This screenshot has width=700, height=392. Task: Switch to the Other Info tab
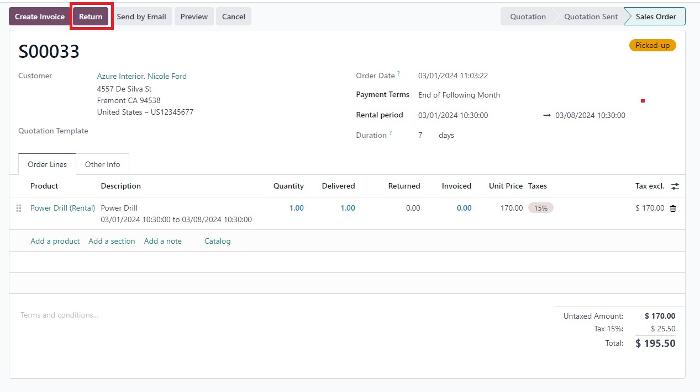[102, 164]
